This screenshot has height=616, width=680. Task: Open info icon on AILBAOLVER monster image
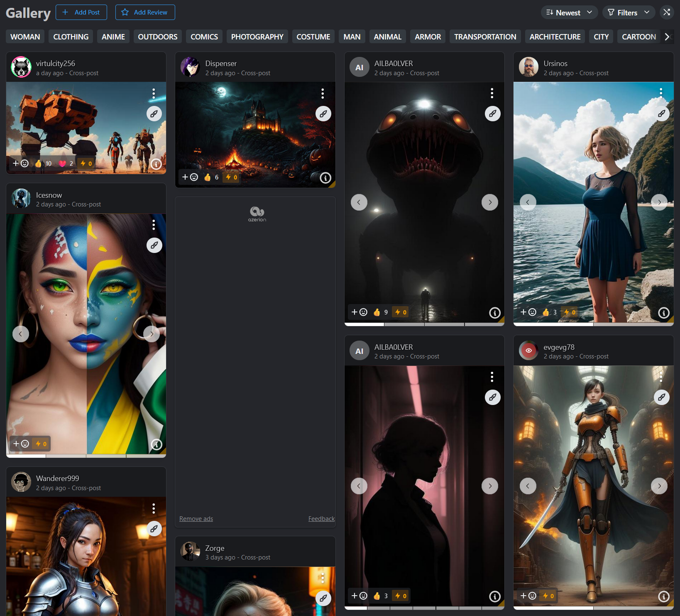(494, 313)
